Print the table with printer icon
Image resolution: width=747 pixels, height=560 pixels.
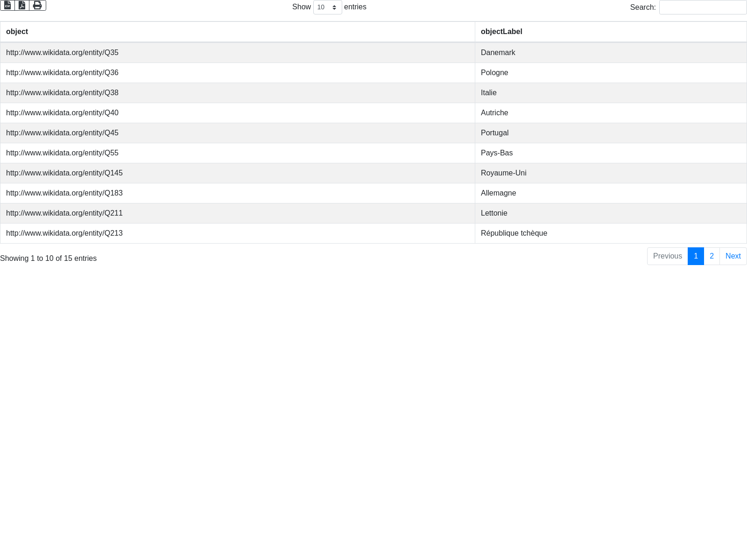[x=37, y=6]
